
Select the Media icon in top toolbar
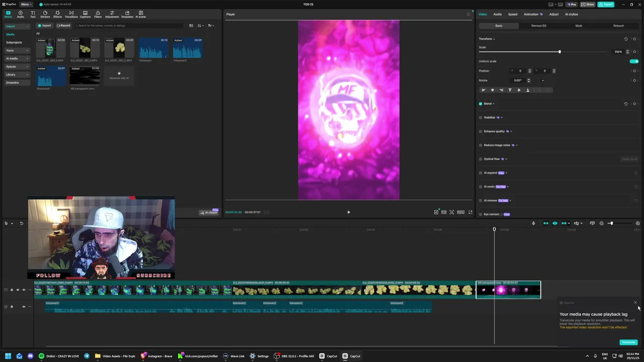pos(8,14)
